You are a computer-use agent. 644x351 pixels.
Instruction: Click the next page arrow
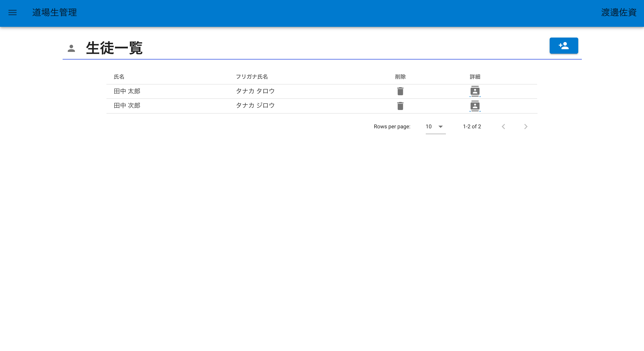526,127
